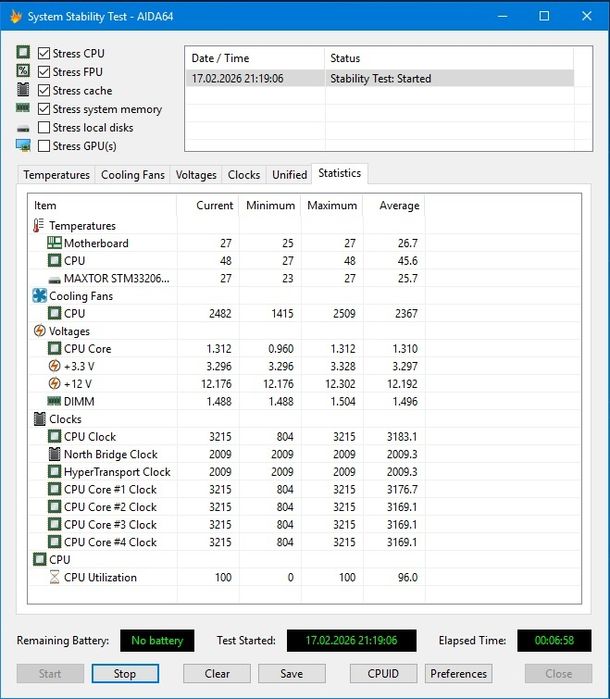Image resolution: width=610 pixels, height=699 pixels.
Task: Uncheck the Stress FPU checkbox
Action: pos(44,72)
